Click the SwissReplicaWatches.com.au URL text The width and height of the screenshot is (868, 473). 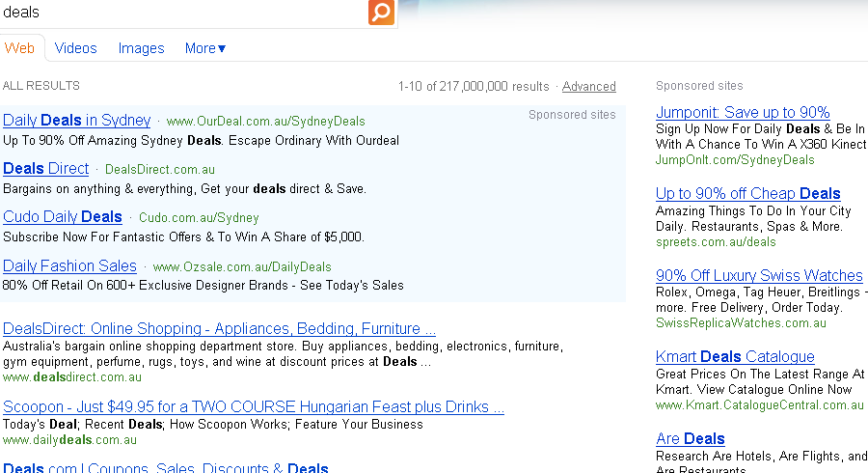pyautogui.click(x=741, y=323)
